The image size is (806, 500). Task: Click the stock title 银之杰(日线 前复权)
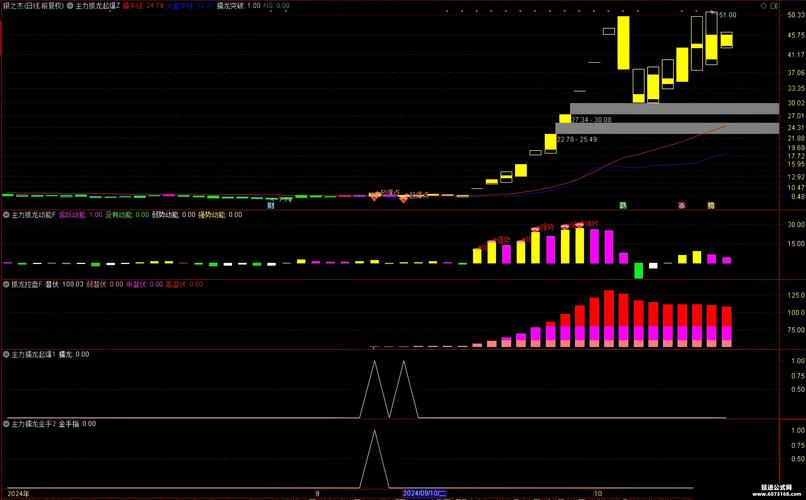coord(33,6)
